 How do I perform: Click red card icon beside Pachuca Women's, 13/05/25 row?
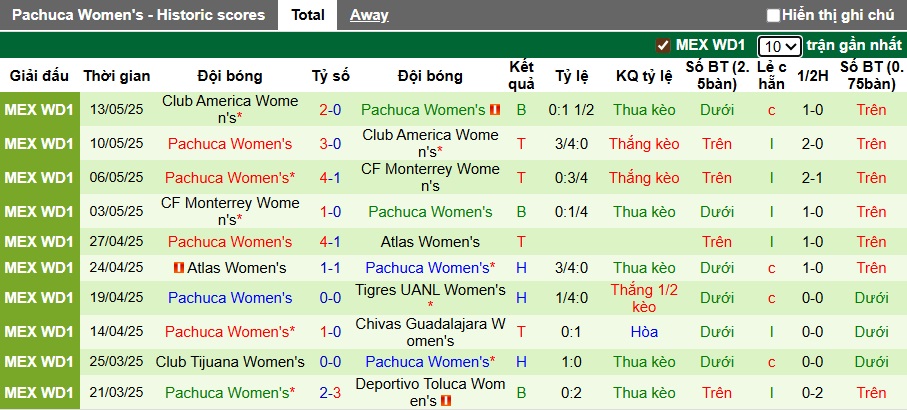tap(495, 109)
